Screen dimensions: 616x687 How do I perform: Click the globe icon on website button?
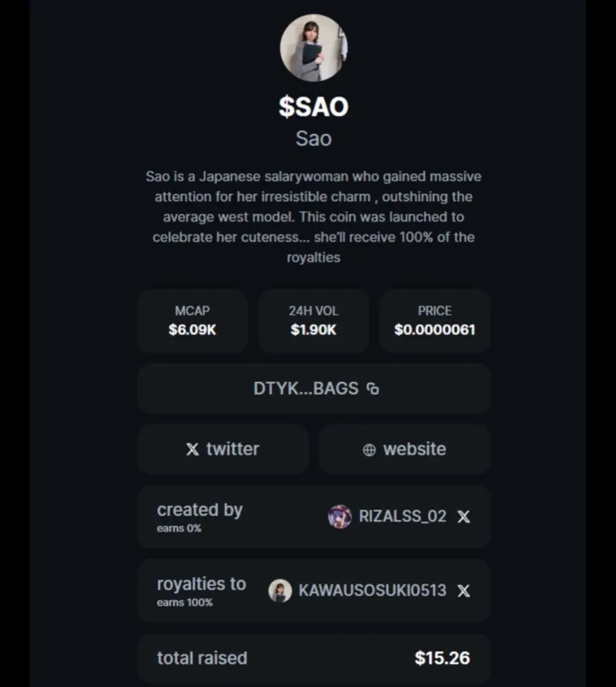(x=369, y=450)
